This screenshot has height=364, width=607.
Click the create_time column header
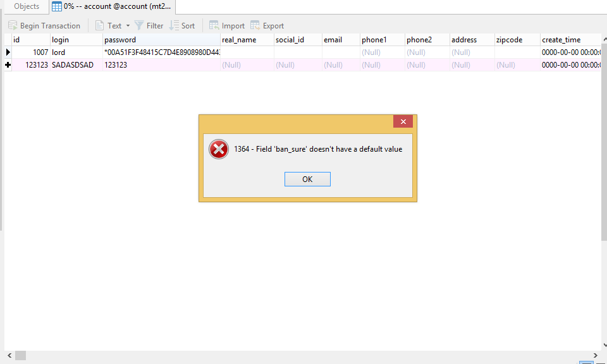coord(570,40)
